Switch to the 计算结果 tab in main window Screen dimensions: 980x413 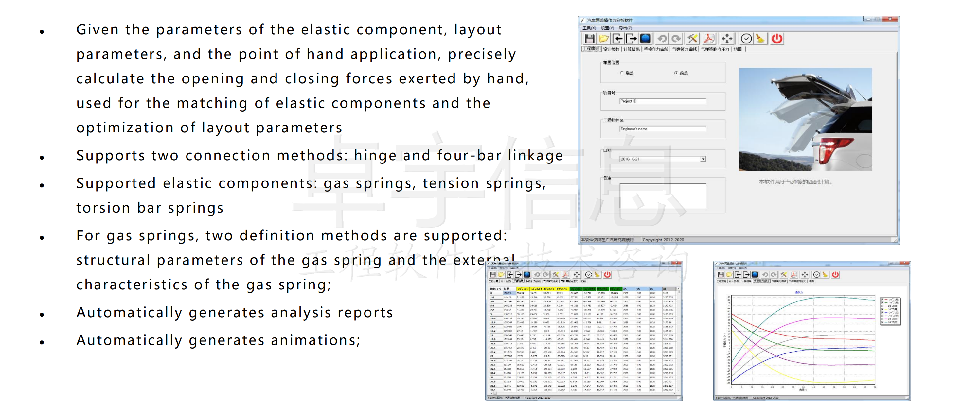(632, 49)
